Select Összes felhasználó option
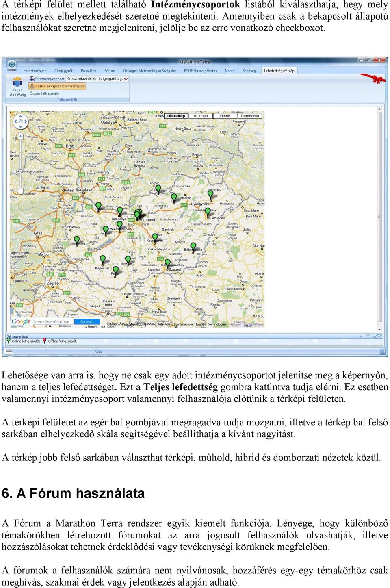 pos(44,93)
